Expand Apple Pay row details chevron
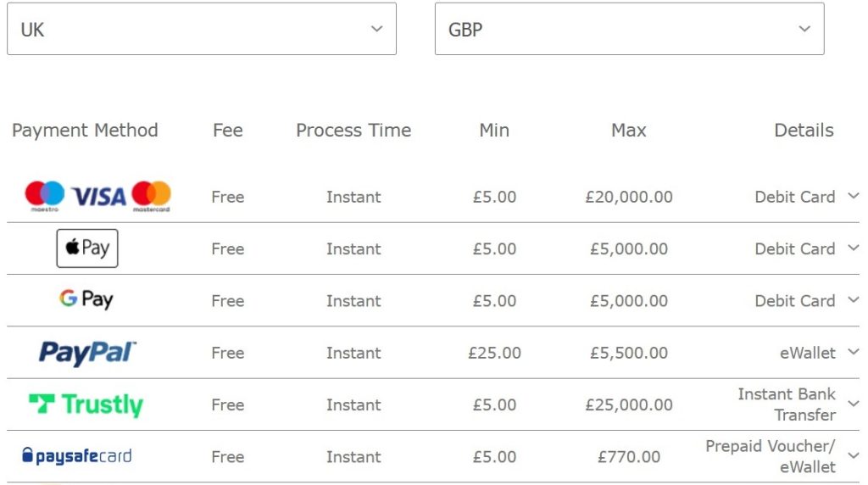This screenshot has height=485, width=868. point(853,248)
